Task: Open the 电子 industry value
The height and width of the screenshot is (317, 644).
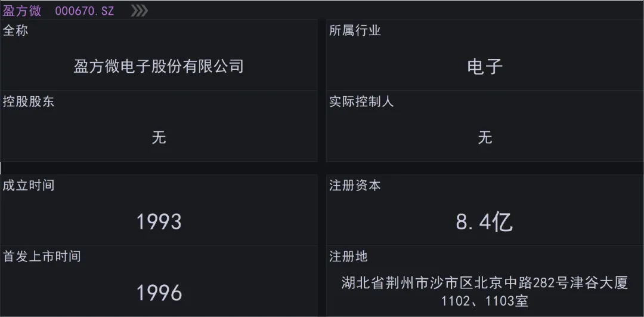Action: point(485,66)
